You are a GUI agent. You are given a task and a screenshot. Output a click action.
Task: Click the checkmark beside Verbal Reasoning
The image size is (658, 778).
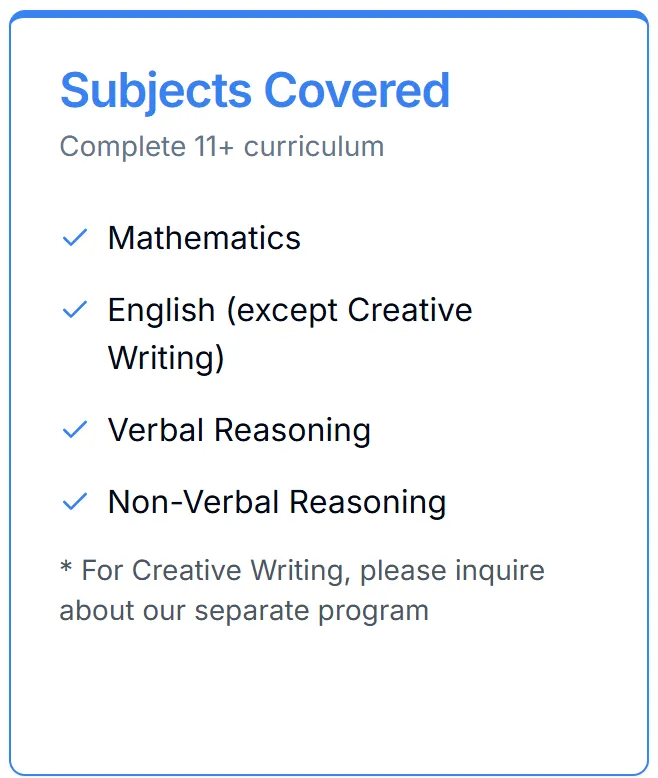click(x=75, y=430)
